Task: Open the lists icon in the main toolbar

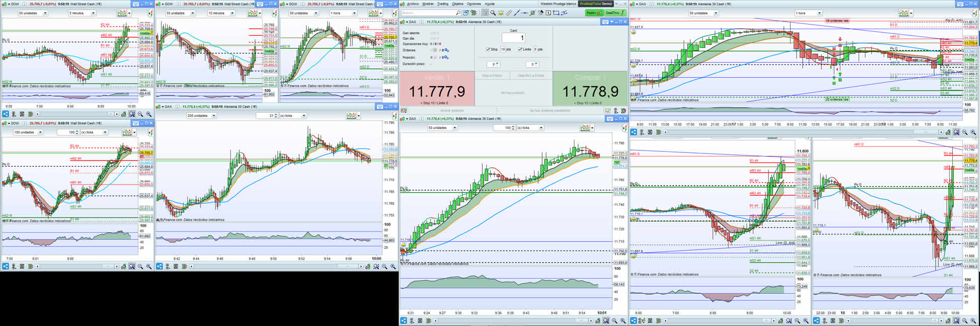Action: [x=474, y=13]
